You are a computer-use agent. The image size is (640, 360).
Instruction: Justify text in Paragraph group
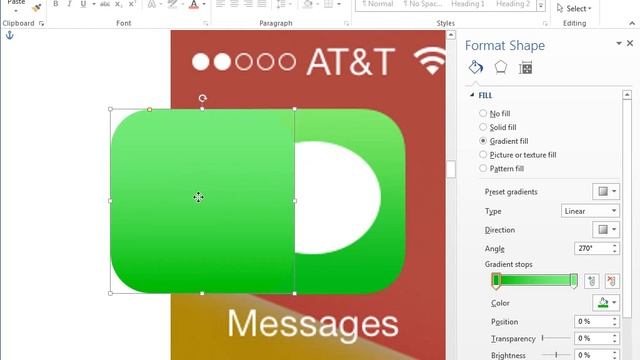(x=262, y=4)
